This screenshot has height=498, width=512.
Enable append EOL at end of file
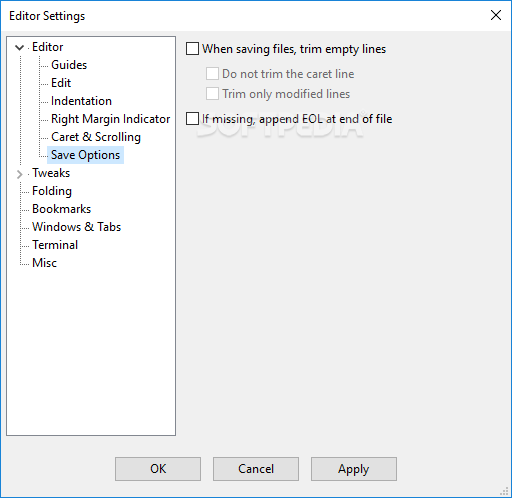click(x=192, y=119)
